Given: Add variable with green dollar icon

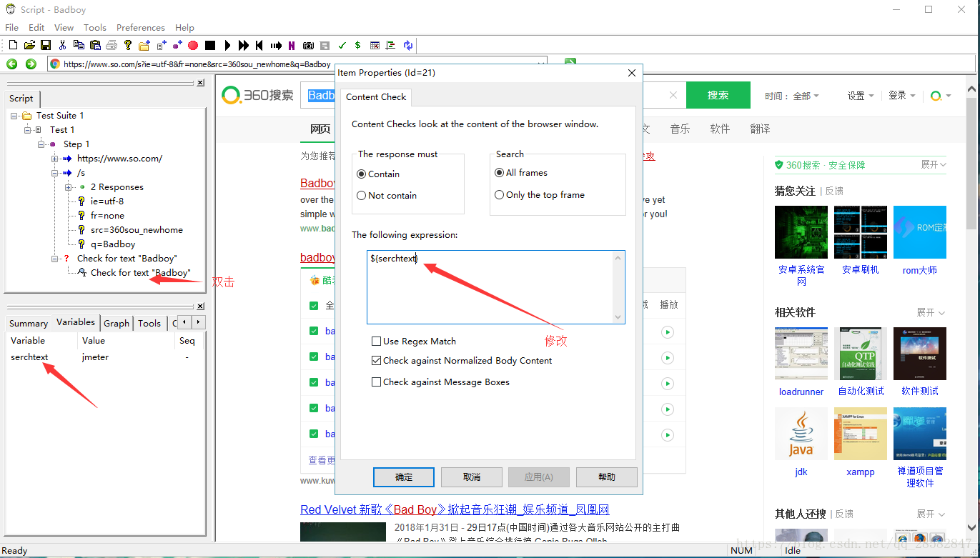Looking at the screenshot, I should point(357,45).
